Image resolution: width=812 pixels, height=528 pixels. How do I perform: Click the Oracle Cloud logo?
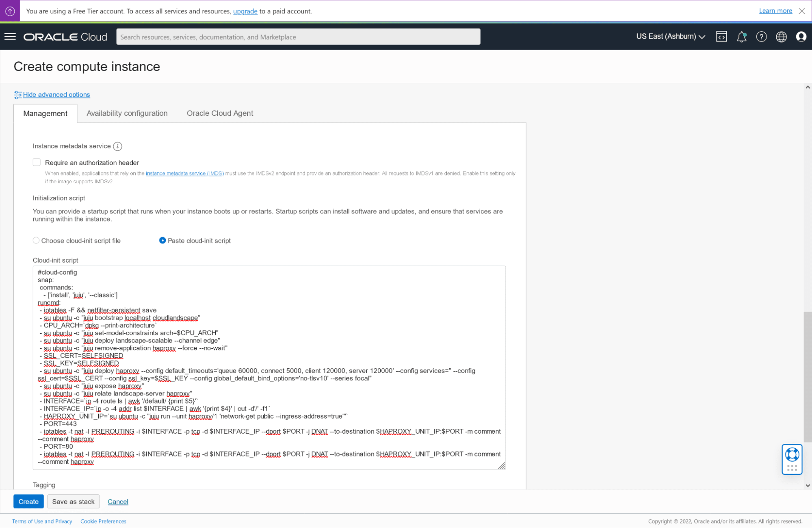(65, 37)
